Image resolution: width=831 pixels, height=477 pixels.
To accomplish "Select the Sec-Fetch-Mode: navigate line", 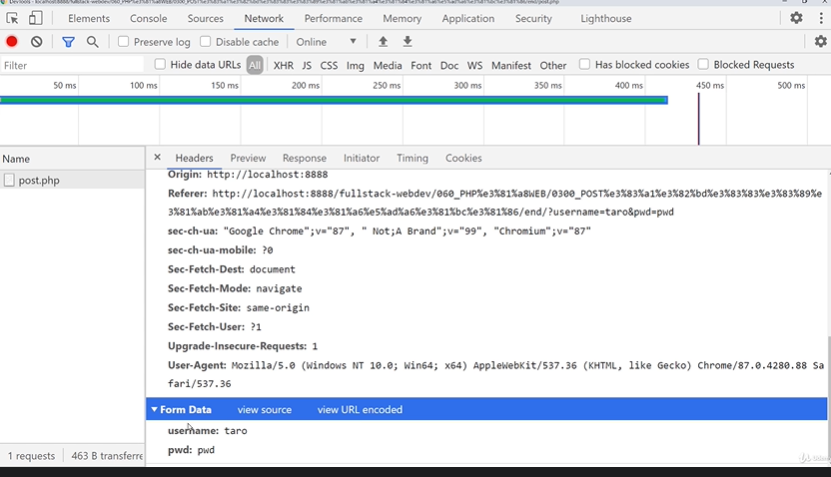I will pyautogui.click(x=235, y=288).
